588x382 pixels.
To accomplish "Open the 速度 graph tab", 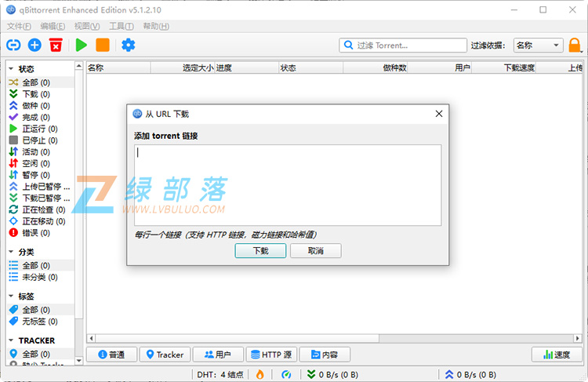I will click(x=557, y=355).
